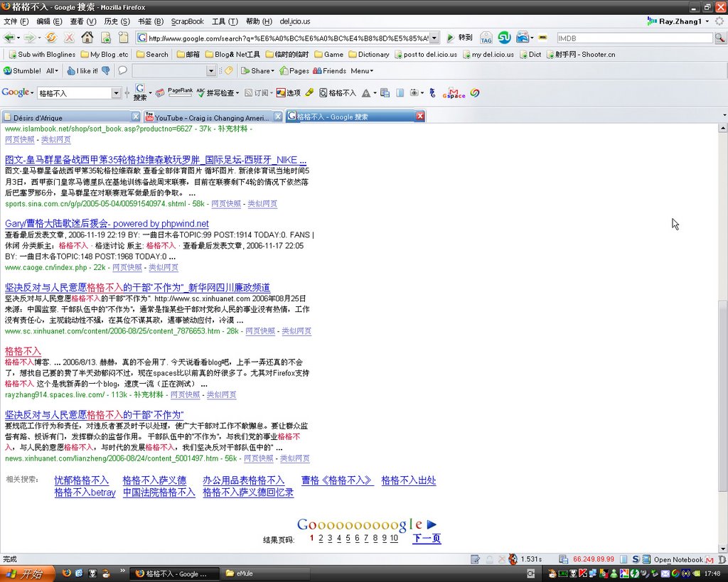728x582 pixels.
Task: Click the IMDB search input box
Action: [635, 38]
